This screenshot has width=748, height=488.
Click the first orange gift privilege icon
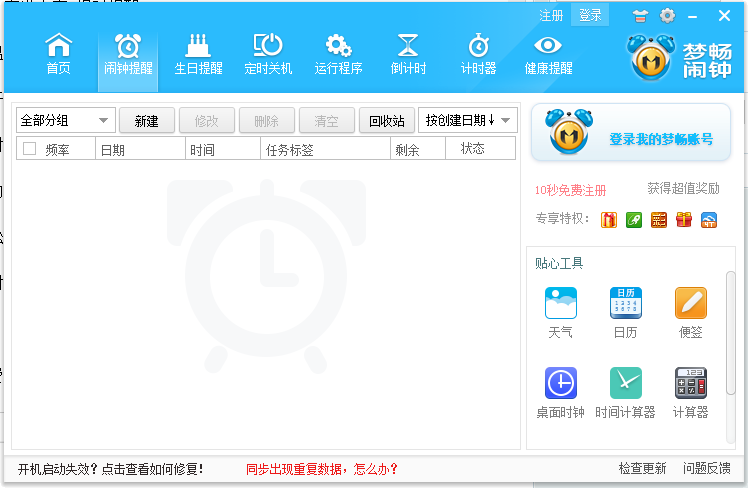click(x=608, y=220)
